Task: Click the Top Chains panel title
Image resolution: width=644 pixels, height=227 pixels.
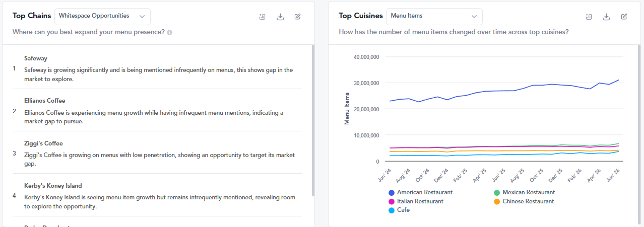Action: (x=32, y=16)
